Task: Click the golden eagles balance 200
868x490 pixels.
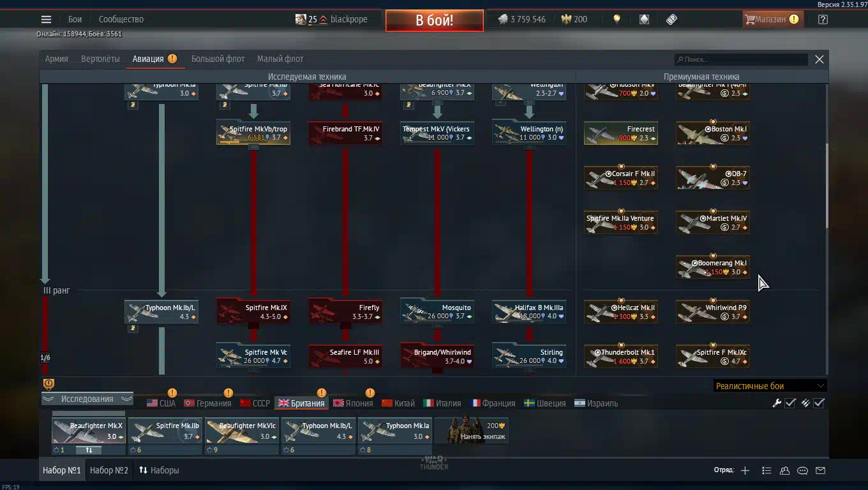Action: click(574, 19)
